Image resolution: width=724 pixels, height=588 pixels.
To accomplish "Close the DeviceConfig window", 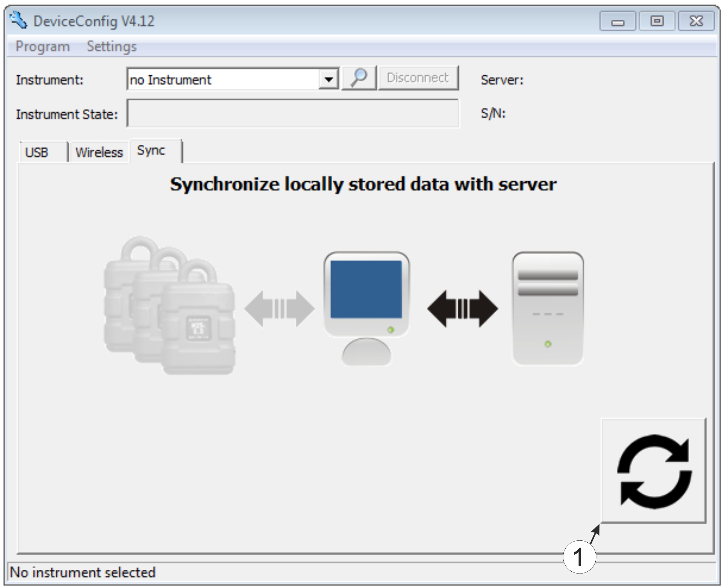I will point(696,21).
